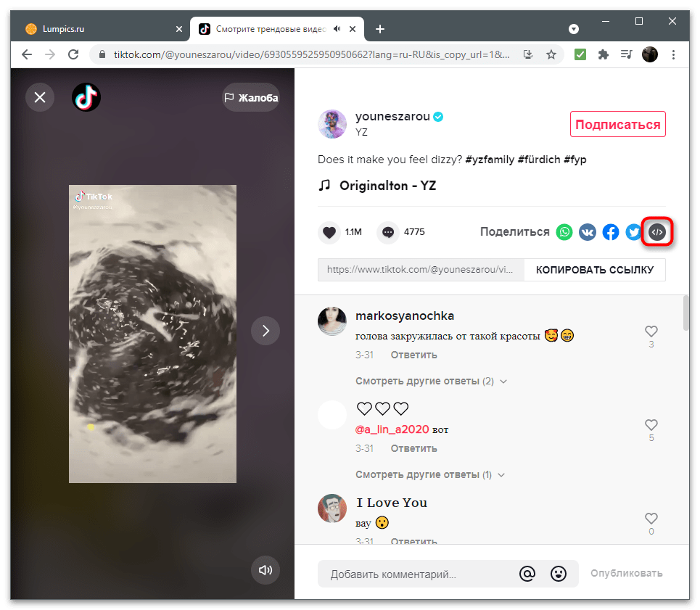Screen dimensions: 700x610
Task: Like the markosyanochka comment
Action: (x=651, y=331)
